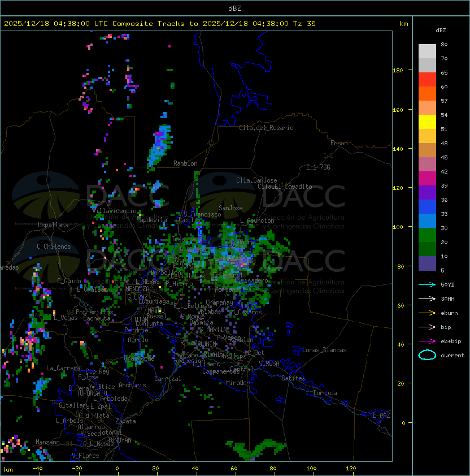Select the L_PAZ label on map
The image size is (470, 476).
click(x=381, y=416)
